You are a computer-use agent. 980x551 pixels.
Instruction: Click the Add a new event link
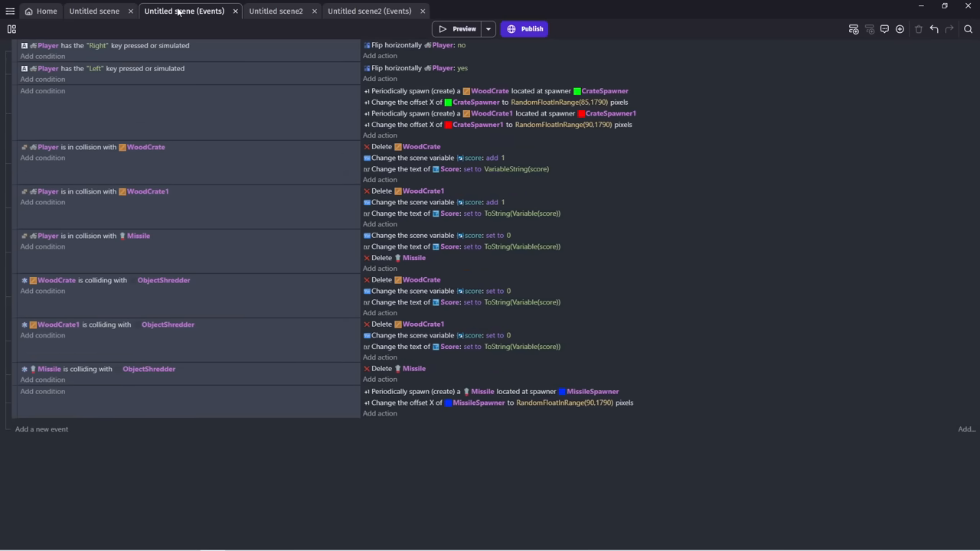point(41,429)
